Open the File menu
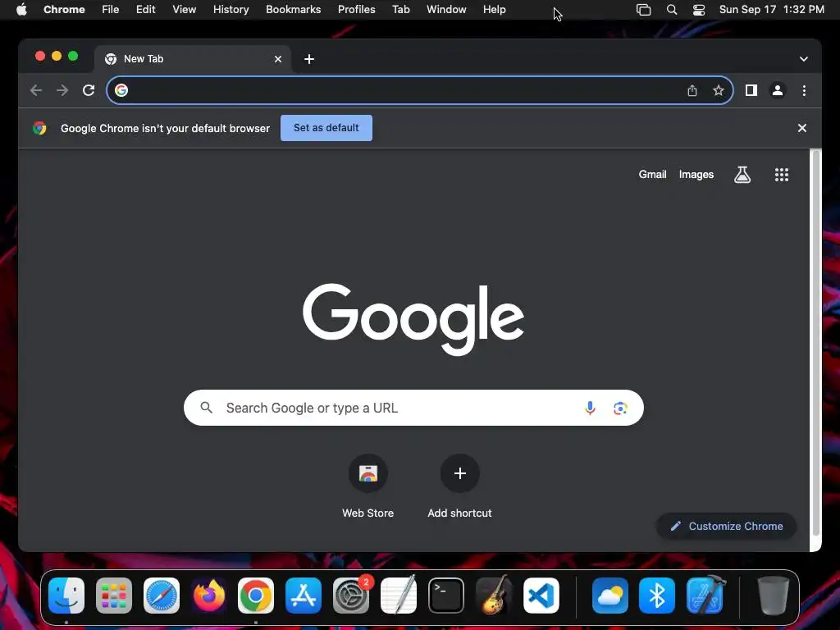The height and width of the screenshot is (630, 840). pyautogui.click(x=111, y=10)
